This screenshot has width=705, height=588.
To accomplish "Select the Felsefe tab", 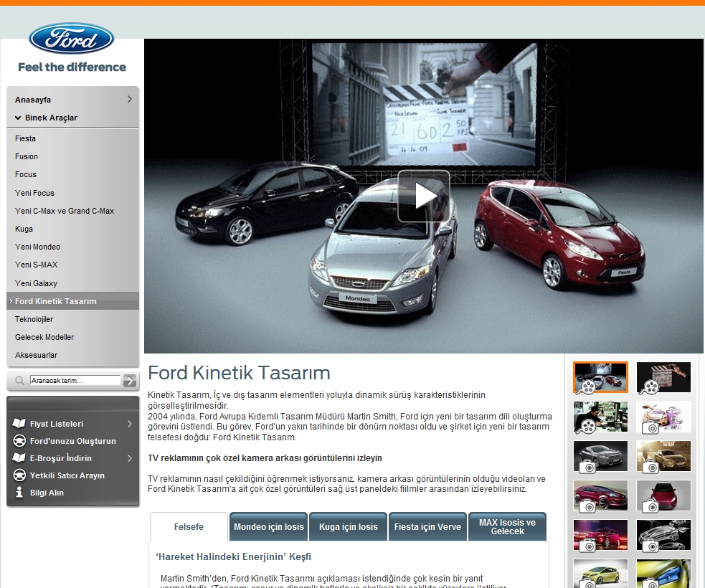I will pos(189,527).
